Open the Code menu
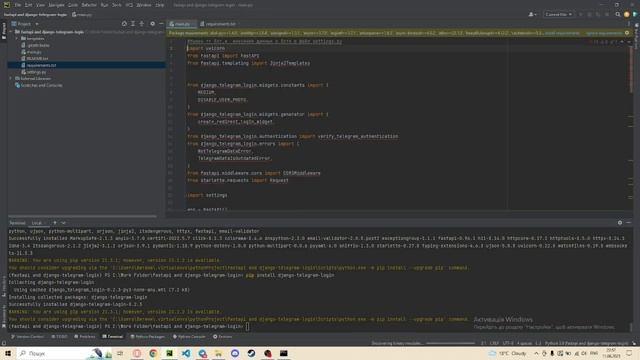Viewport: 640px width, 360px height. click(73, 5)
